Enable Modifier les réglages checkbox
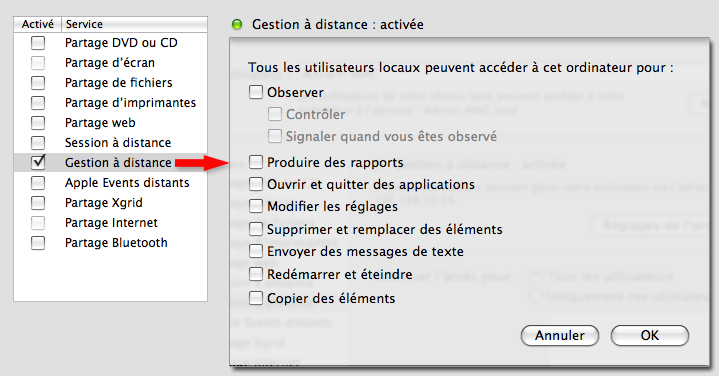The height and width of the screenshot is (376, 719). (256, 206)
